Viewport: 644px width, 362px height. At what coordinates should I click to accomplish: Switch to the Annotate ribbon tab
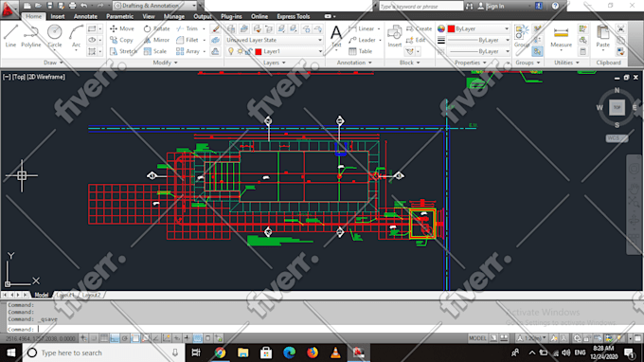click(x=85, y=16)
